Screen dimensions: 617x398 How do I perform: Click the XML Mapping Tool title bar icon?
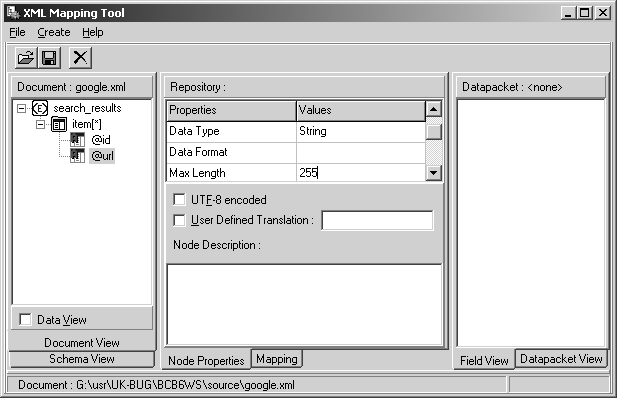coord(13,13)
